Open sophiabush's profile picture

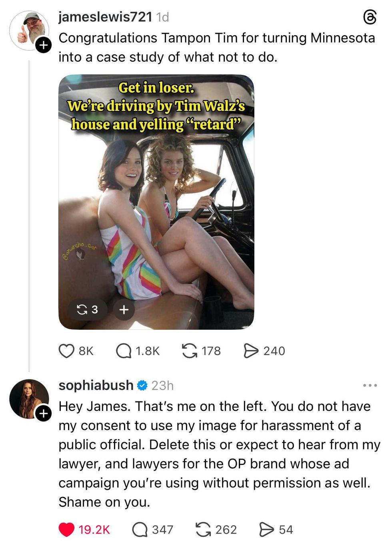click(x=29, y=399)
